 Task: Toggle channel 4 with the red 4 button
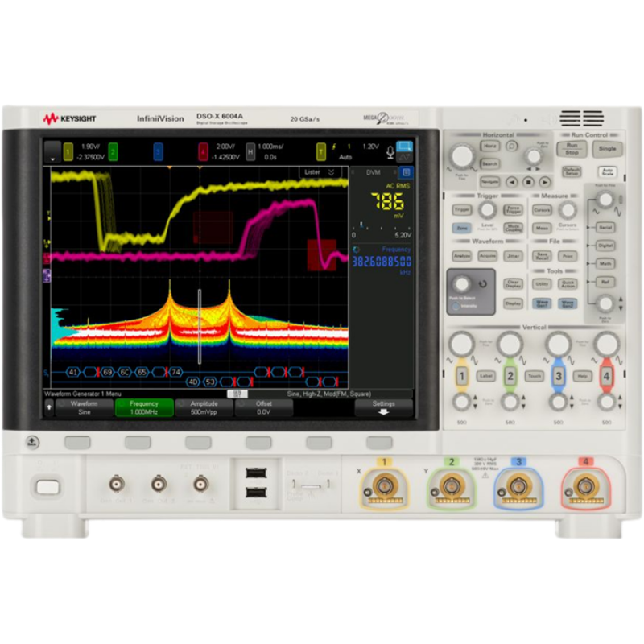(607, 376)
